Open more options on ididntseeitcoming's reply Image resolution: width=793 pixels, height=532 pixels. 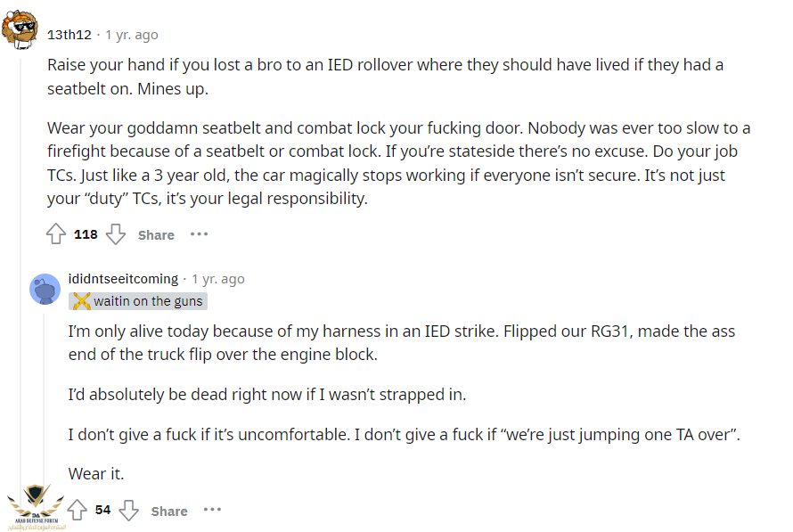pos(212,510)
